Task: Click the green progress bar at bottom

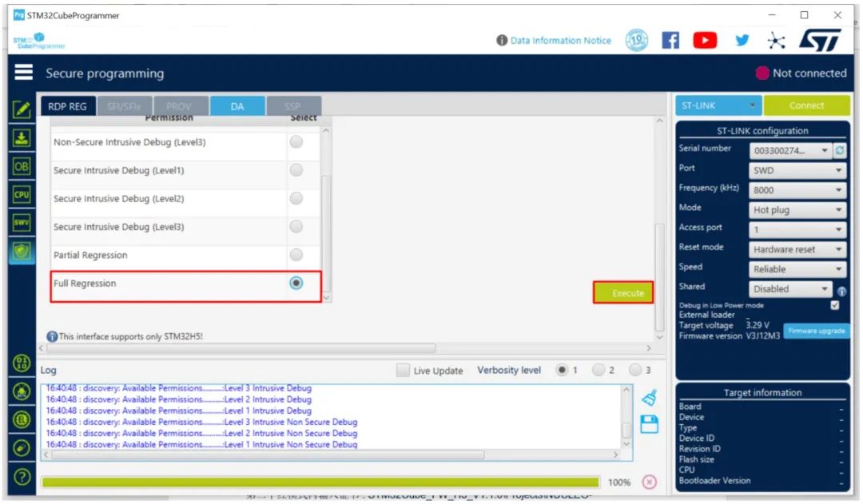Action: pos(320,482)
